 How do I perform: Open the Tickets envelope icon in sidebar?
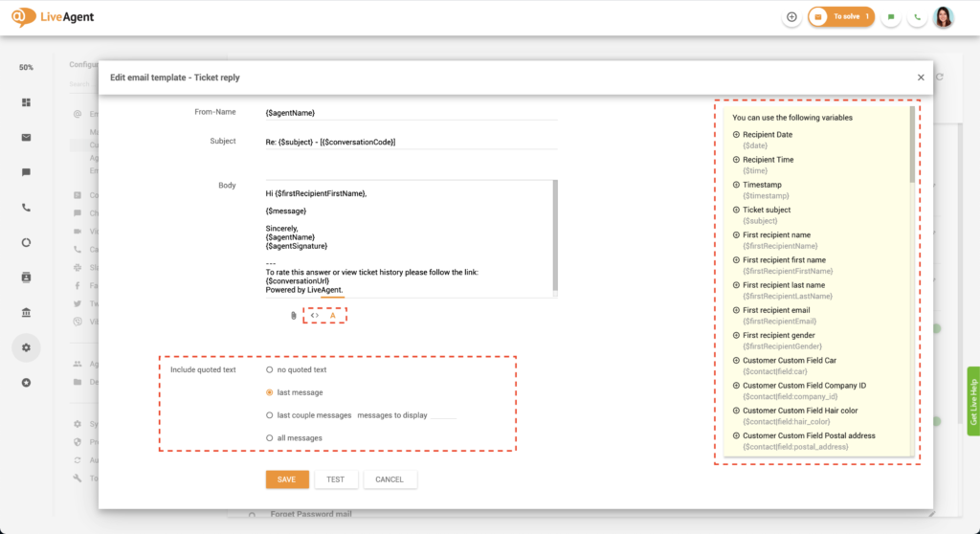pyautogui.click(x=26, y=137)
